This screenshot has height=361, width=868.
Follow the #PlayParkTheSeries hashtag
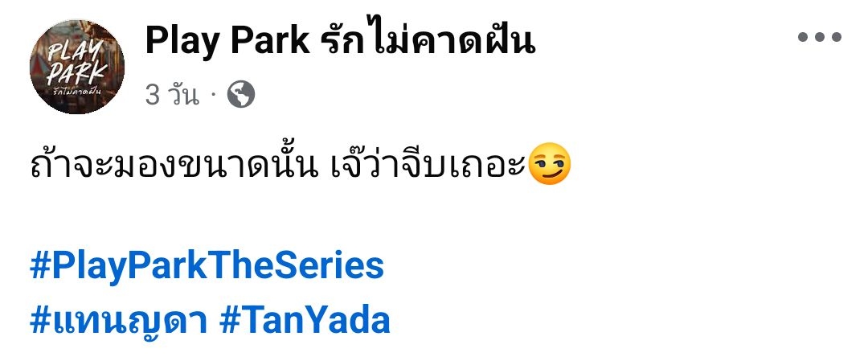click(207, 266)
